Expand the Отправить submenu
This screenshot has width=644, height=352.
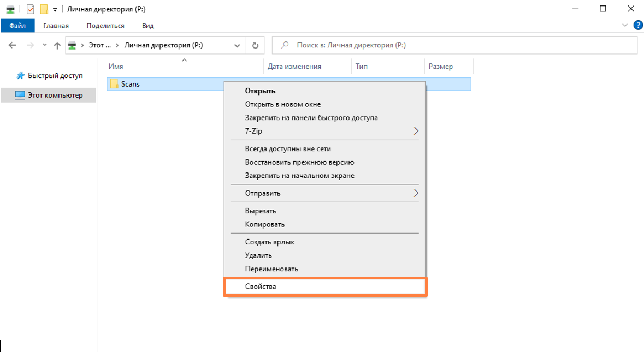coord(416,193)
